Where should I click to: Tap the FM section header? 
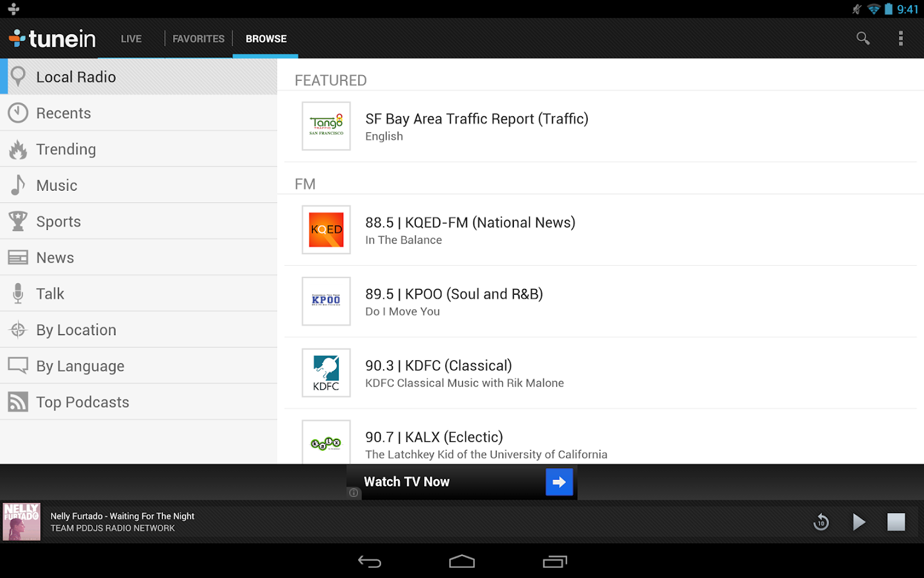point(305,184)
